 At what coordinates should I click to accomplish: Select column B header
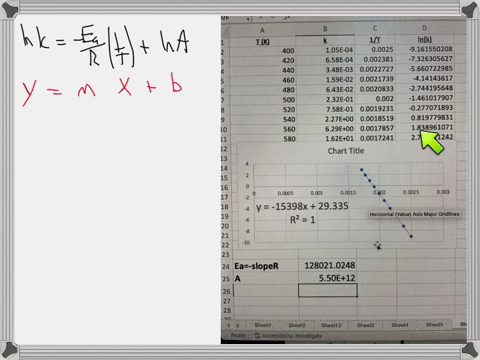[325, 29]
